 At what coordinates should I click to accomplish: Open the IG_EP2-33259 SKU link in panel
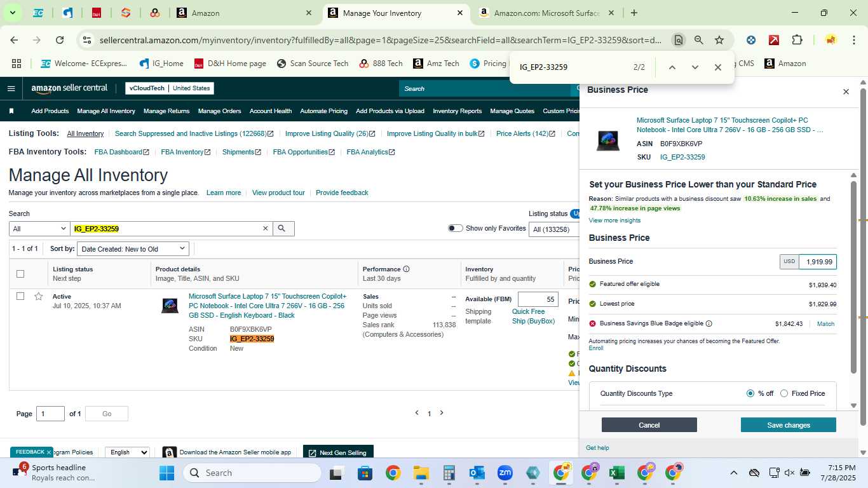pyautogui.click(x=682, y=157)
